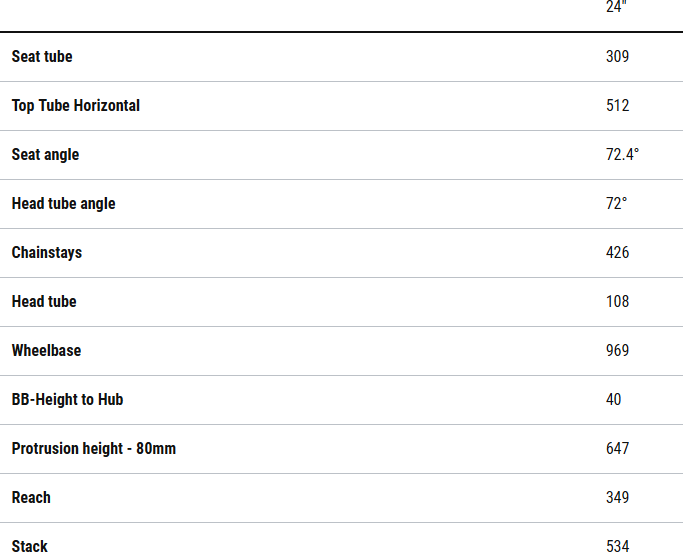Select the Seat tube row label
This screenshot has width=683, height=552.
pos(42,57)
